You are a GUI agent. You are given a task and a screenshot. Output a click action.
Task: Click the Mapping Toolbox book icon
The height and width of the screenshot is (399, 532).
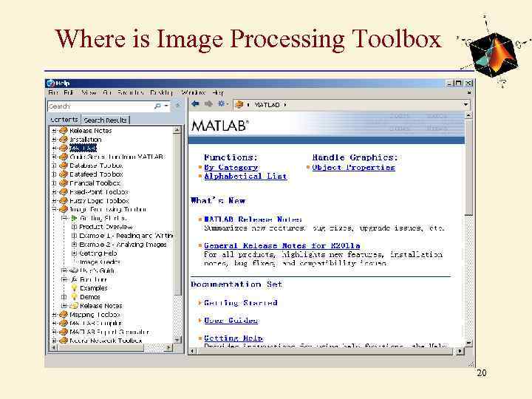click(64, 315)
